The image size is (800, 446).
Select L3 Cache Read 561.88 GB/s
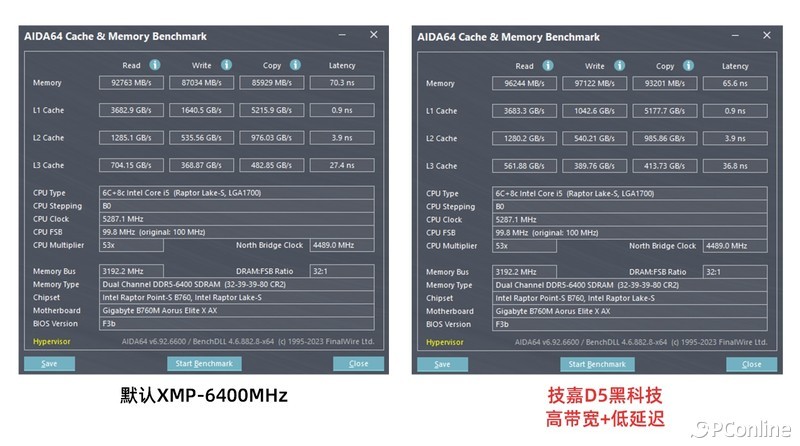524,166
